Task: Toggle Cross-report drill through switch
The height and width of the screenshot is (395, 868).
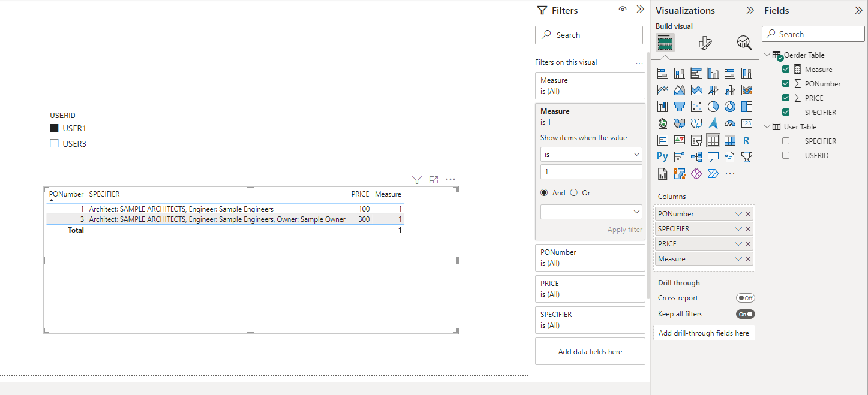Action: (746, 298)
